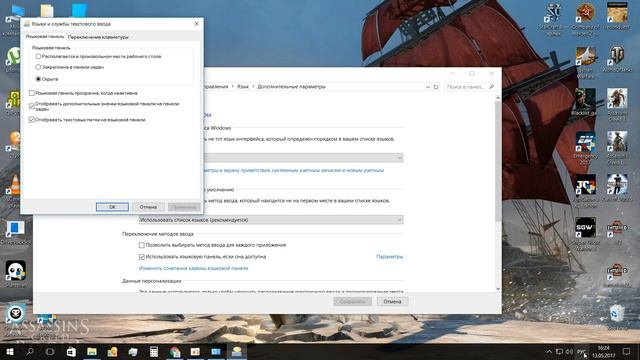Image resolution: width=640 pixels, height=360 pixels.
Task: Open the PowerPoint taskbar icon
Action: (195, 351)
